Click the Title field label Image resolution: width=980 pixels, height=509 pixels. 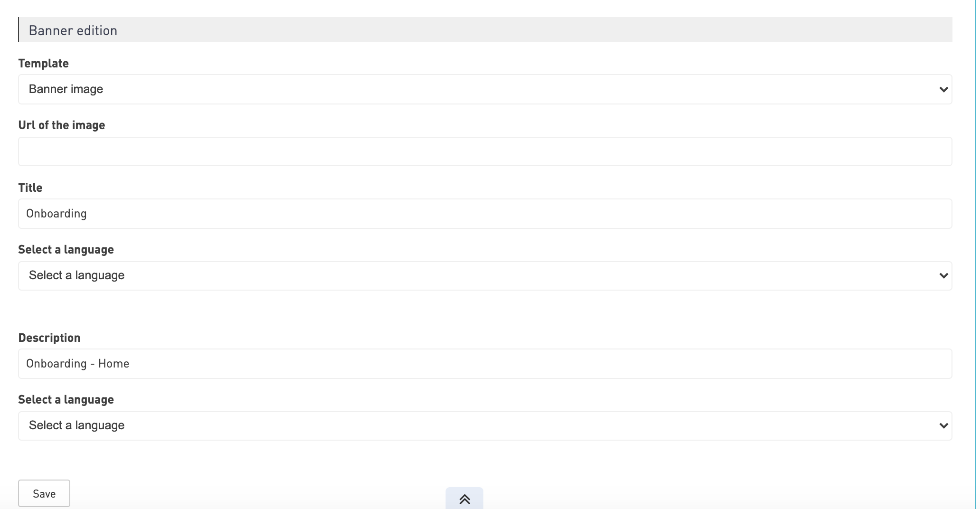[30, 188]
